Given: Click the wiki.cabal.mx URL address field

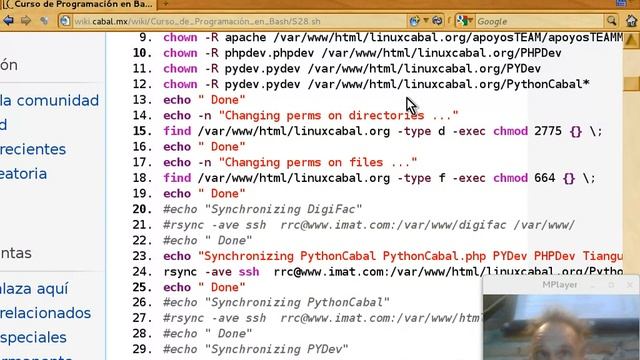Looking at the screenshot, I should [239, 21].
